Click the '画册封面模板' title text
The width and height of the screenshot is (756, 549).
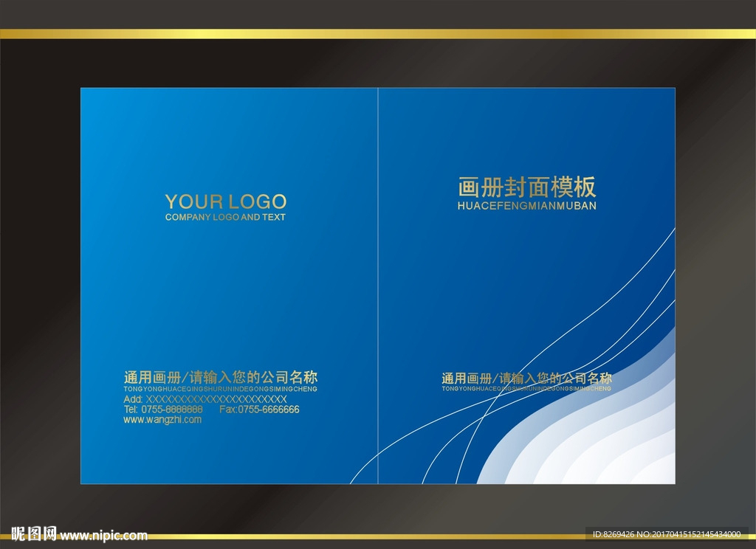(x=527, y=187)
